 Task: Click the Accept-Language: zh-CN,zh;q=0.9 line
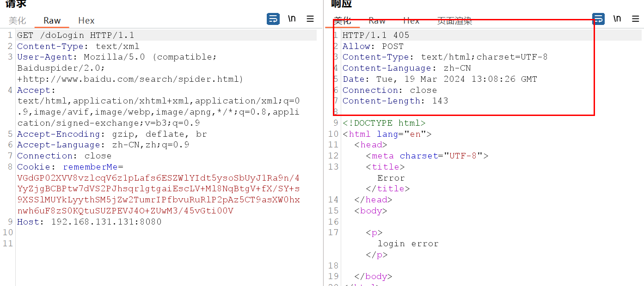click(103, 145)
